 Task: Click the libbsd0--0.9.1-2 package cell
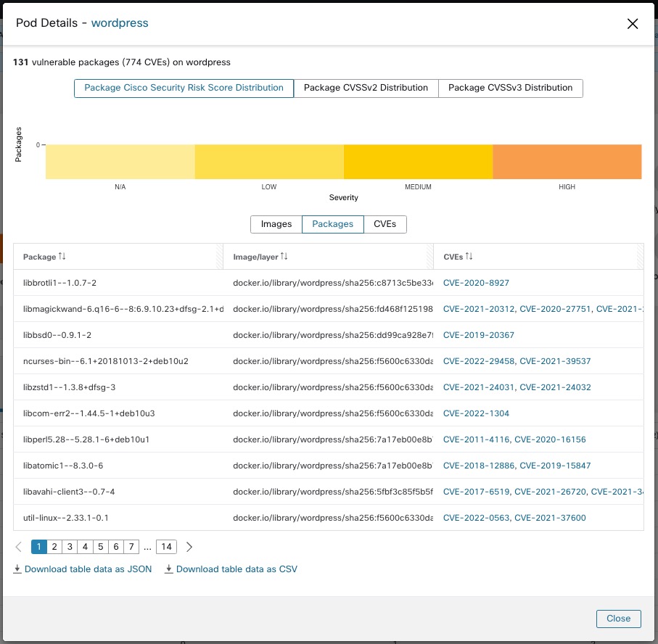pos(118,335)
